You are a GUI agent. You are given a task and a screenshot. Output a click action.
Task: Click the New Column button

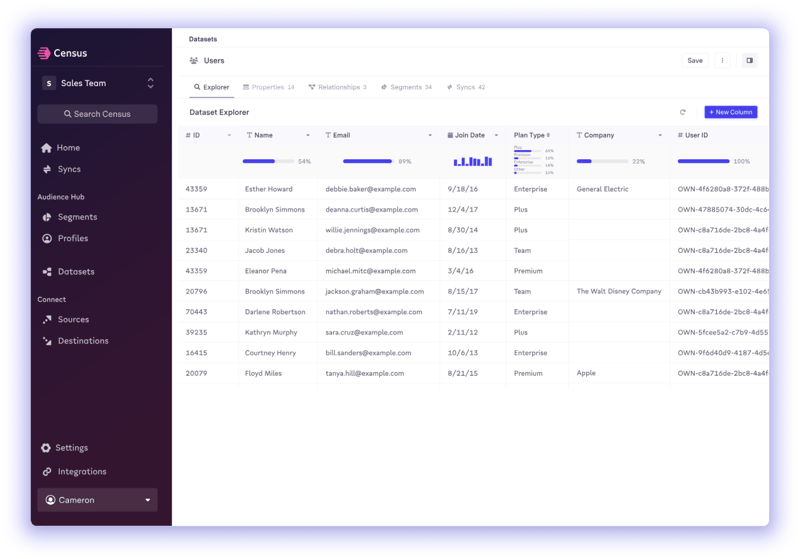point(730,112)
